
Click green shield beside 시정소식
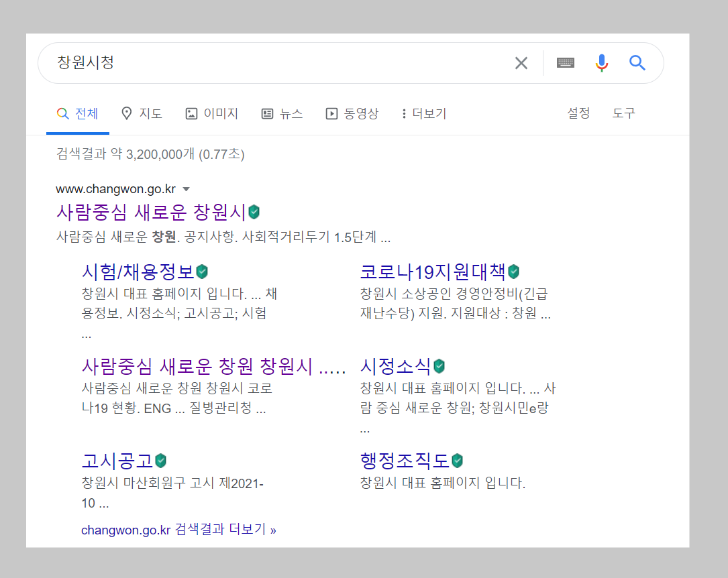click(439, 366)
